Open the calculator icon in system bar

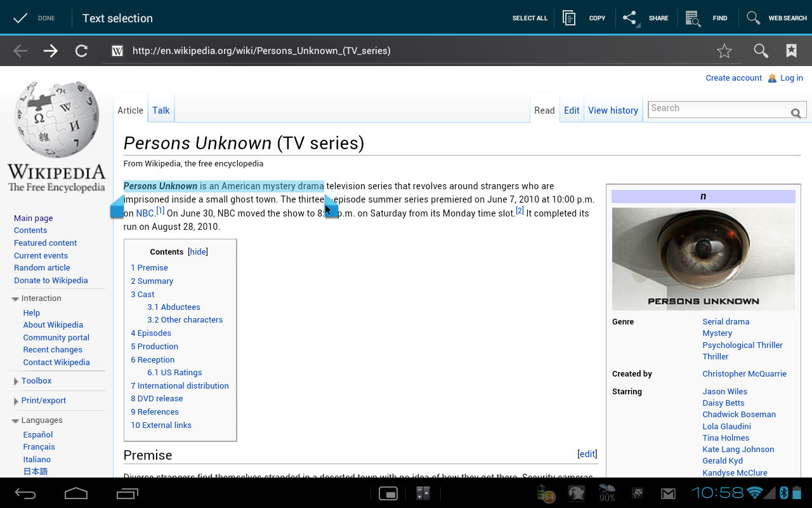423,493
